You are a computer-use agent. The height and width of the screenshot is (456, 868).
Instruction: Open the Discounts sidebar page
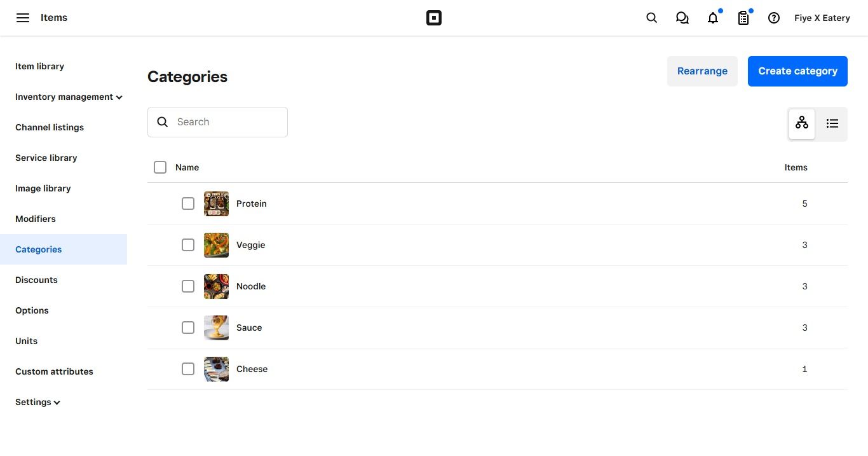(36, 280)
